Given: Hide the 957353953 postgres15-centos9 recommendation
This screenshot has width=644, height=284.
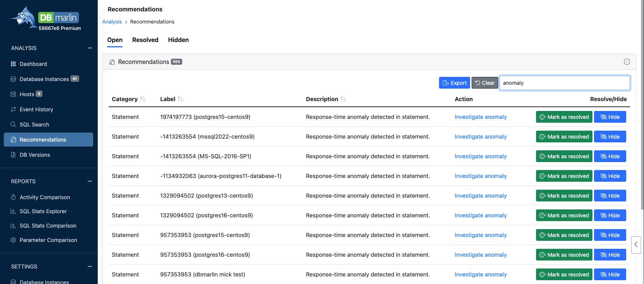Looking at the screenshot, I should (610, 235).
